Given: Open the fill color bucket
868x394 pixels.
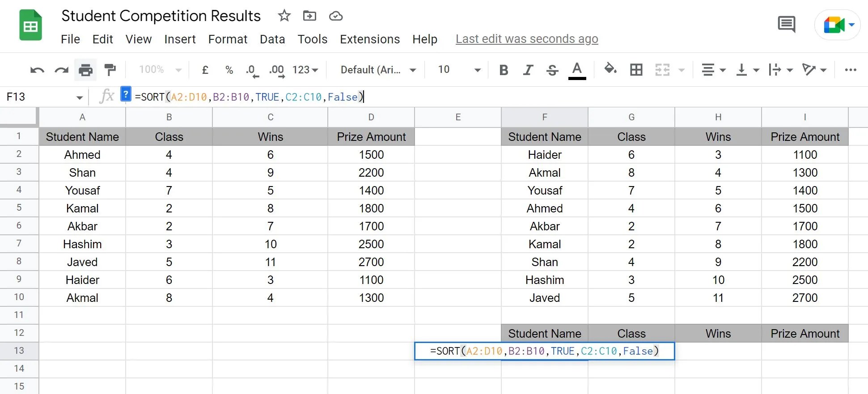Looking at the screenshot, I should [610, 69].
